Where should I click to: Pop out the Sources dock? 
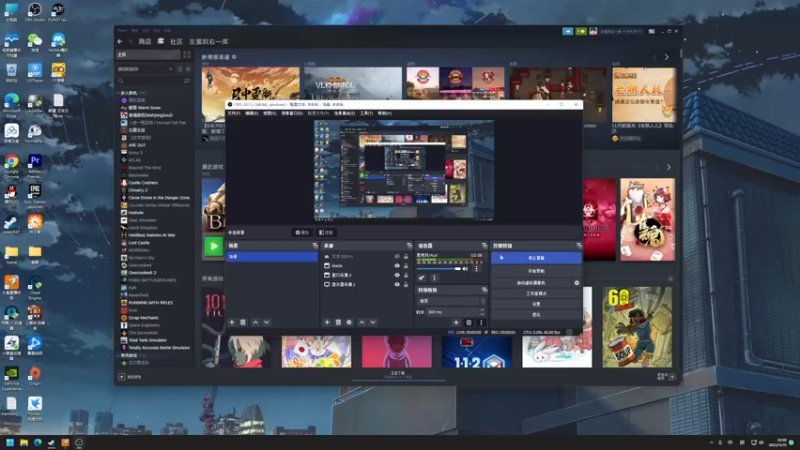click(409, 246)
